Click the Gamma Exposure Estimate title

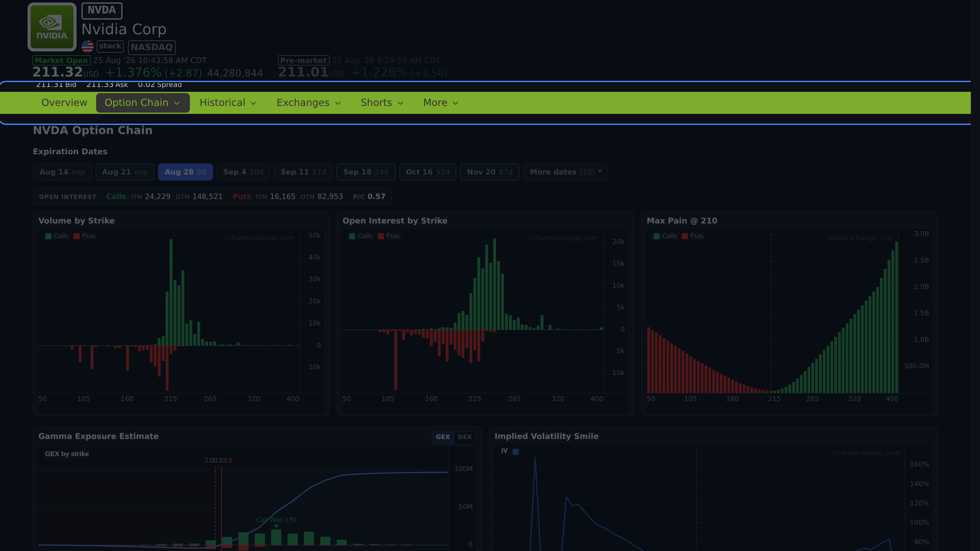(99, 437)
